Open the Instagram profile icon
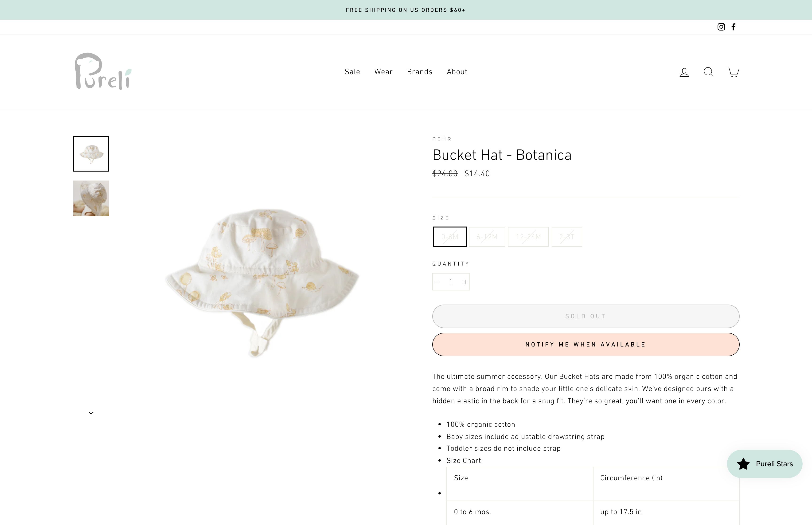Viewport: 812px width, 525px height. (721, 27)
